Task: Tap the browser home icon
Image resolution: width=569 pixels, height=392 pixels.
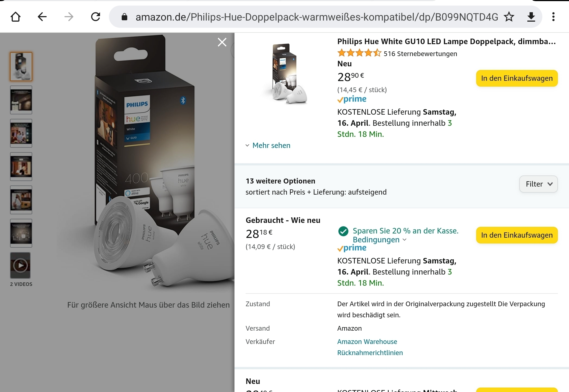Action: pos(16,17)
